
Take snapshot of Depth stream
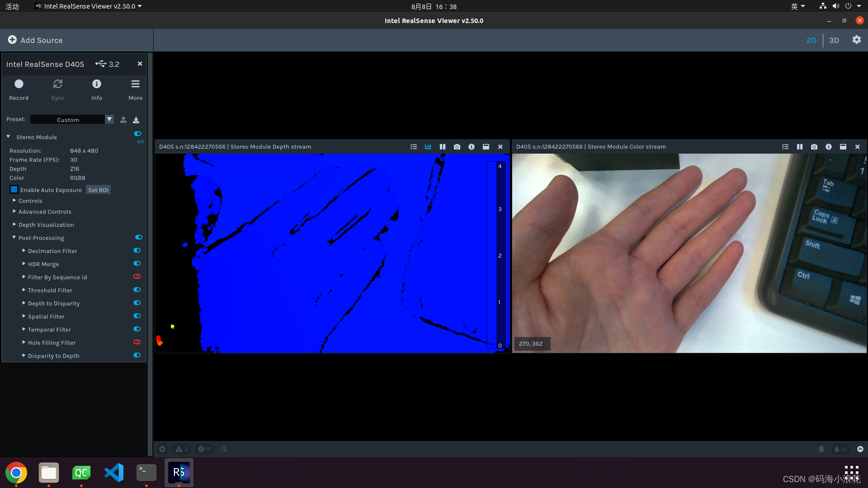457,147
